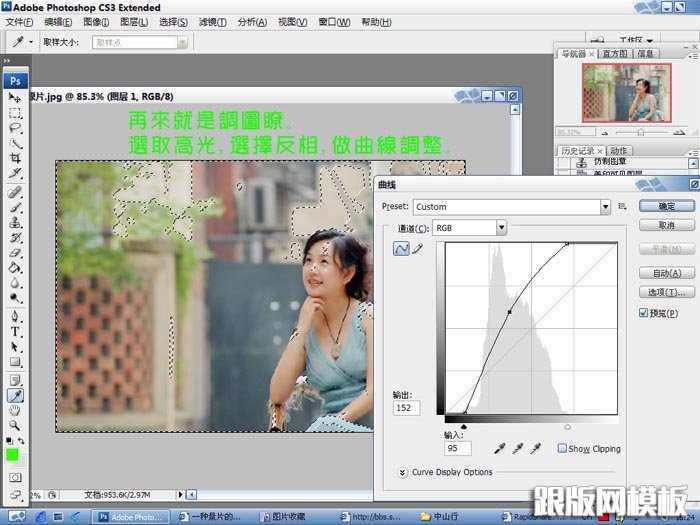Expand Curve Display Options
The width and height of the screenshot is (700, 525).
coord(403,472)
